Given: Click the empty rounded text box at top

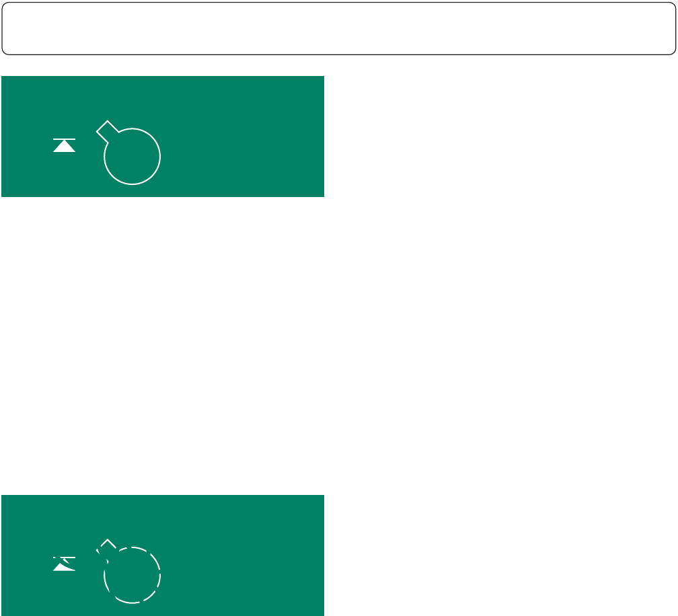Looking at the screenshot, I should tap(338, 28).
